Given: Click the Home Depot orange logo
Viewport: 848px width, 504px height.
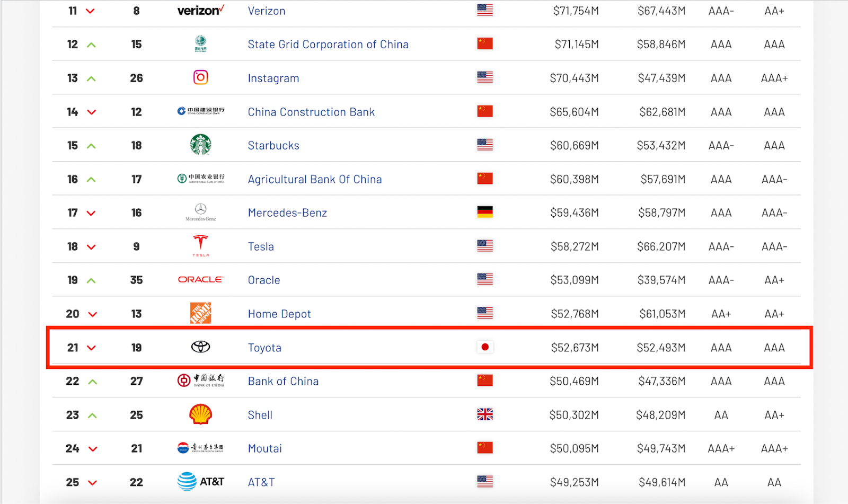Looking at the screenshot, I should (x=201, y=313).
